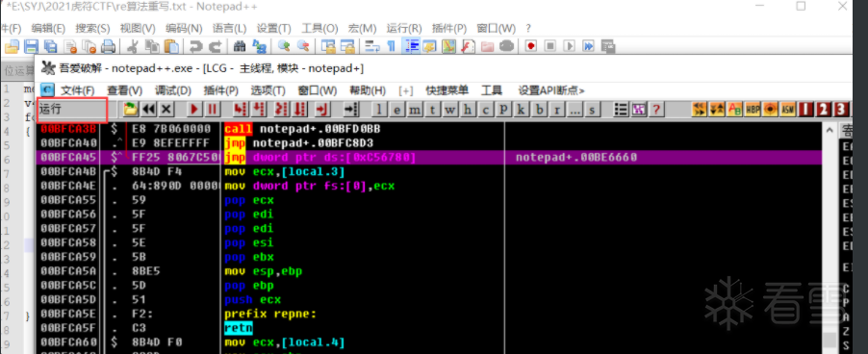Image resolution: width=868 pixels, height=354 pixels.
Task: Open Breakpoints window with 'b' button
Action: (539, 110)
